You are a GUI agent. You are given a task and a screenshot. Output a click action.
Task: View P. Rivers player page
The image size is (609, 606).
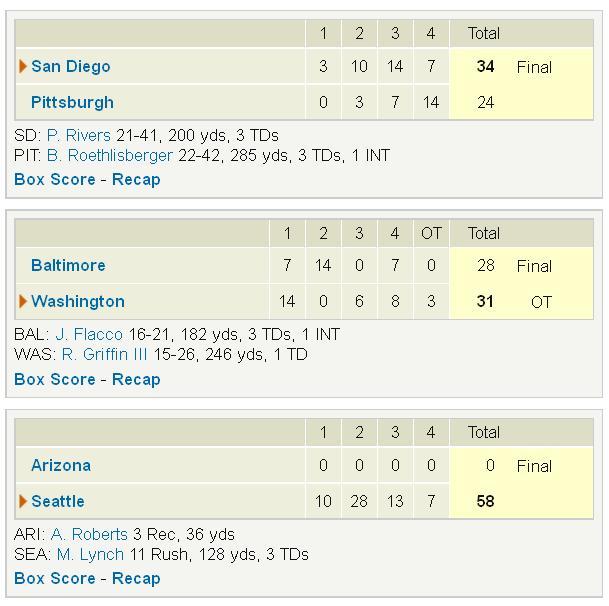tap(78, 135)
